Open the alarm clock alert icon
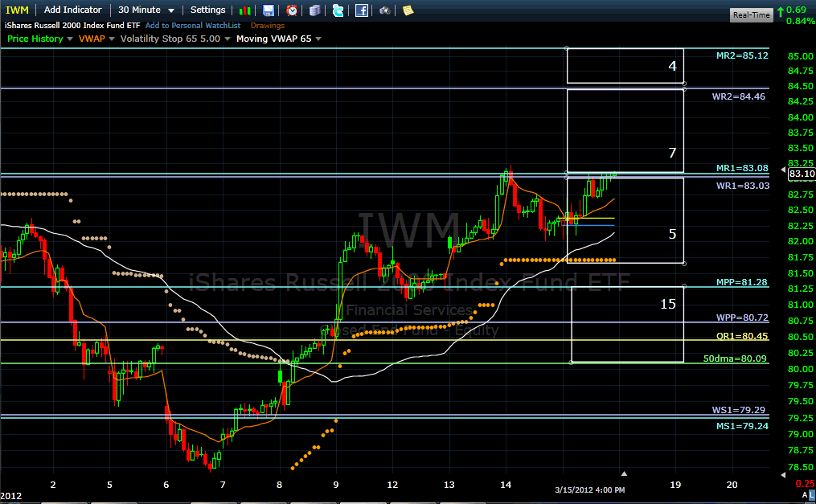This screenshot has height=504, width=816. coord(292,10)
